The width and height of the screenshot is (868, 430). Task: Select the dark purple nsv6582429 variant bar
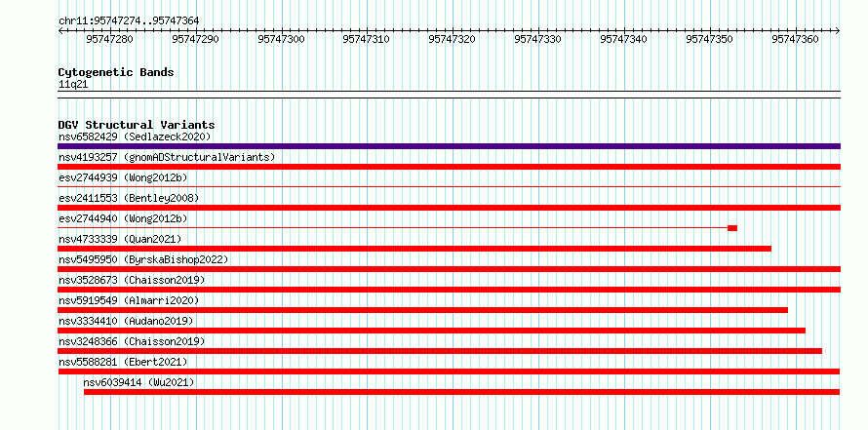point(449,146)
